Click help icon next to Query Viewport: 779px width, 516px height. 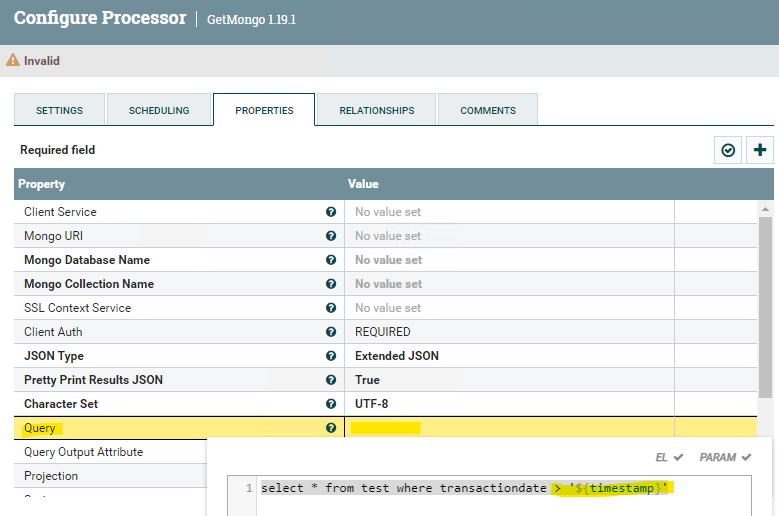(330, 428)
